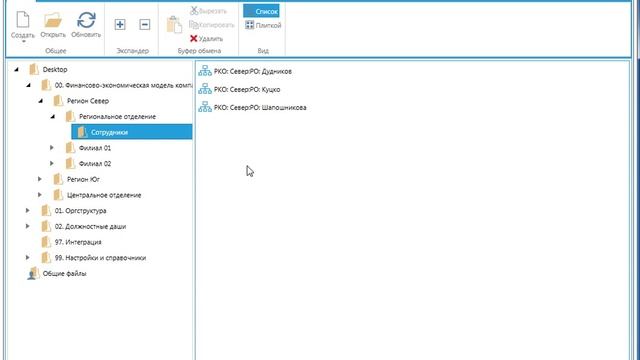Select the Регион Юг tree label
This screenshot has width=640, height=360.
tap(83, 179)
